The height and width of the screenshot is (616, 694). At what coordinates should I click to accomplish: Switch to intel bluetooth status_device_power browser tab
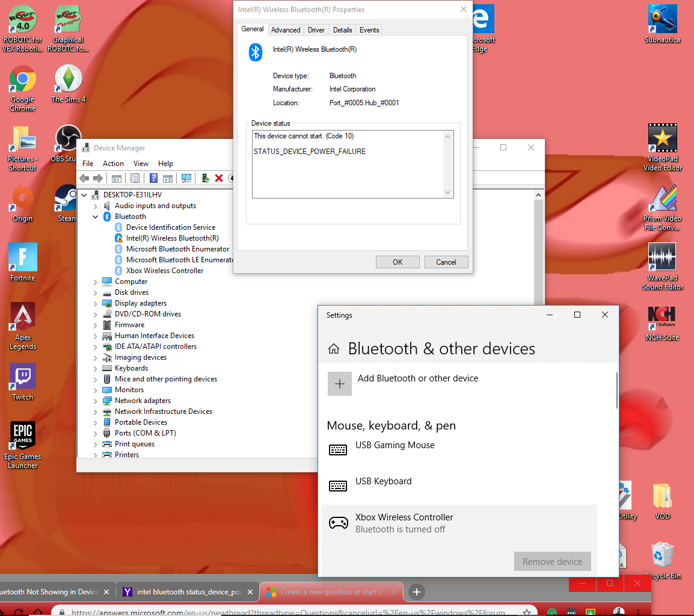pos(188,592)
